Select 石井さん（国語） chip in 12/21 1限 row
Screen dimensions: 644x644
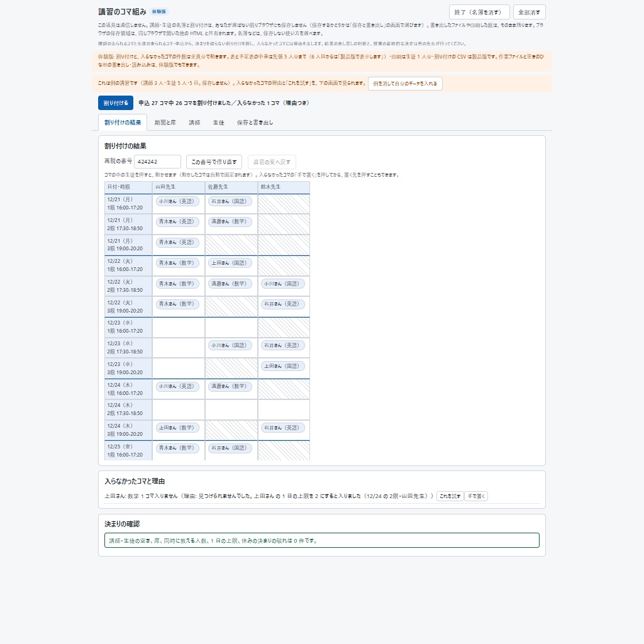[x=230, y=201]
